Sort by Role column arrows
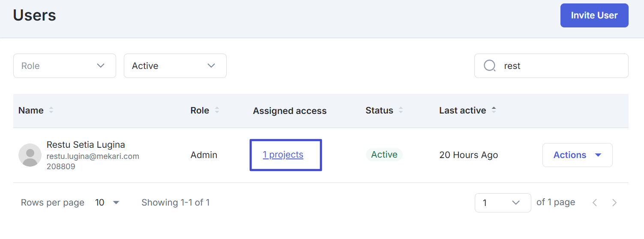This screenshot has width=644, height=239. (217, 111)
